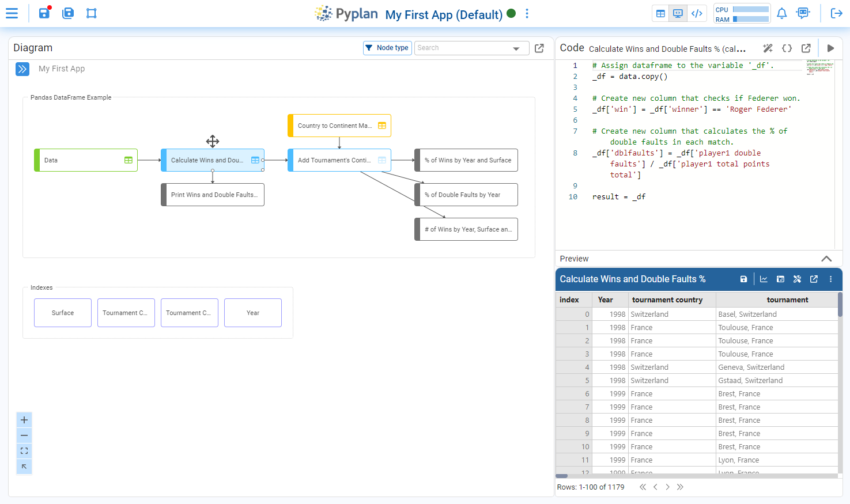
Task: Click the code magic wand assistant icon
Action: click(x=768, y=48)
